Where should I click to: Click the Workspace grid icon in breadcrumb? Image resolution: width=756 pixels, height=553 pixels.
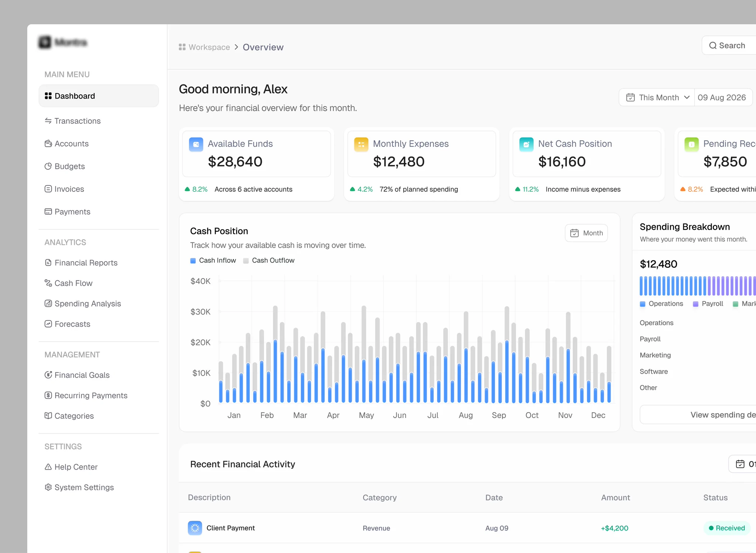click(x=182, y=47)
